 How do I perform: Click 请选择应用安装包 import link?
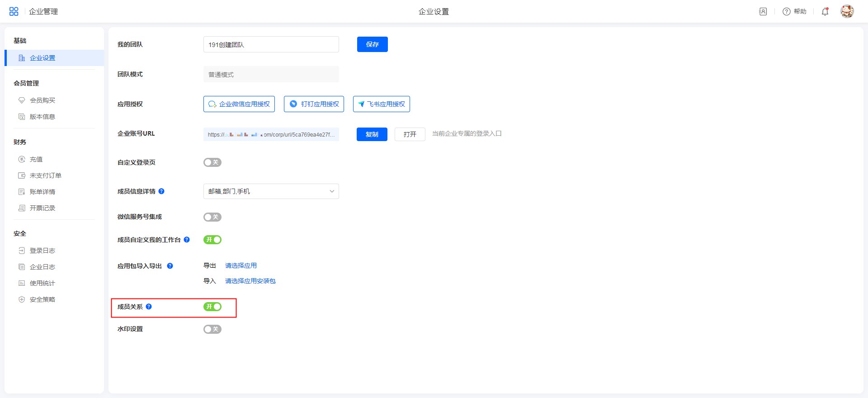250,281
